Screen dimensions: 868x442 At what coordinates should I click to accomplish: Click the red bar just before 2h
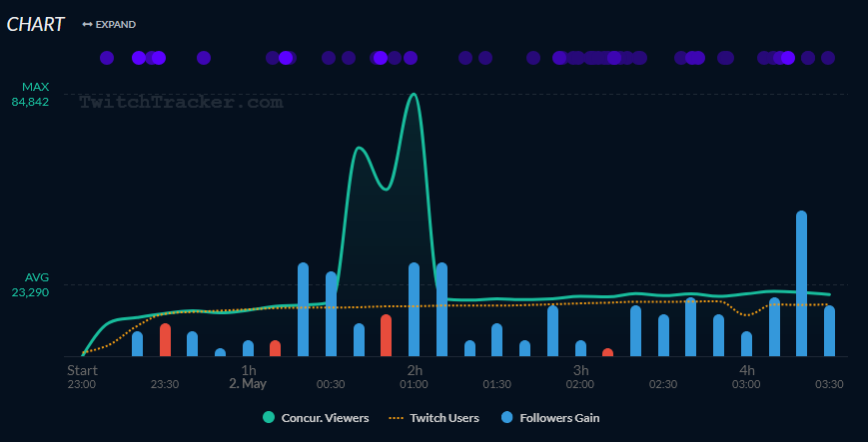tap(386, 336)
